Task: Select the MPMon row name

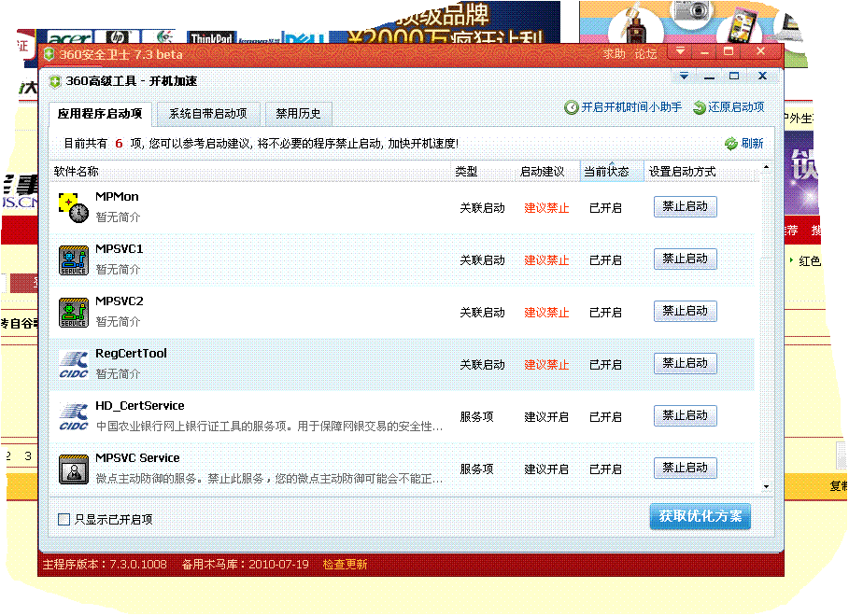Action: click(117, 197)
